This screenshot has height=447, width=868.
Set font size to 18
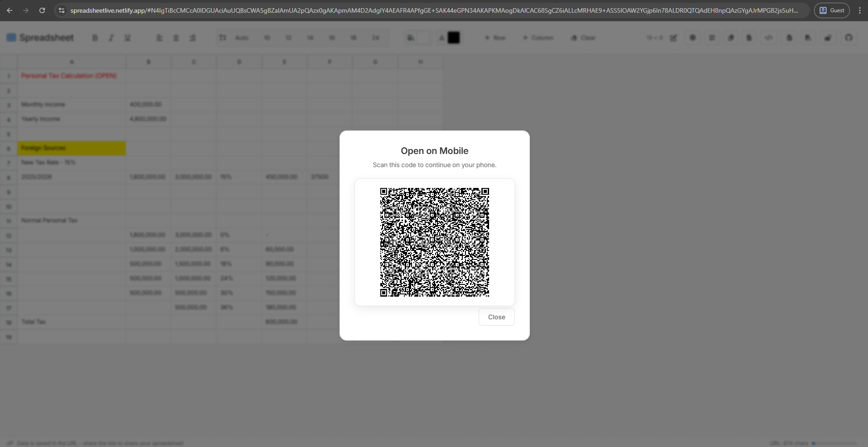pyautogui.click(x=354, y=38)
